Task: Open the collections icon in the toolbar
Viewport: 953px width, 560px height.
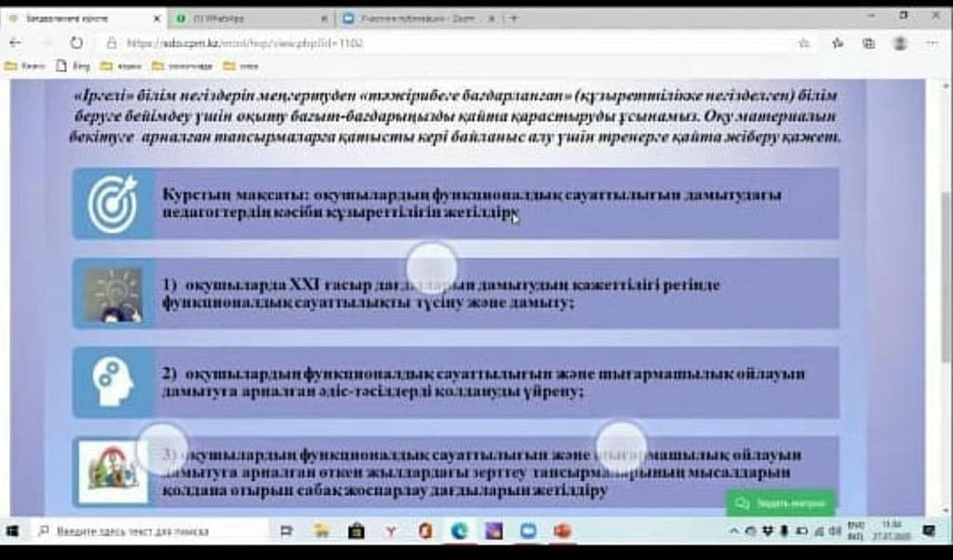Action: (x=868, y=43)
